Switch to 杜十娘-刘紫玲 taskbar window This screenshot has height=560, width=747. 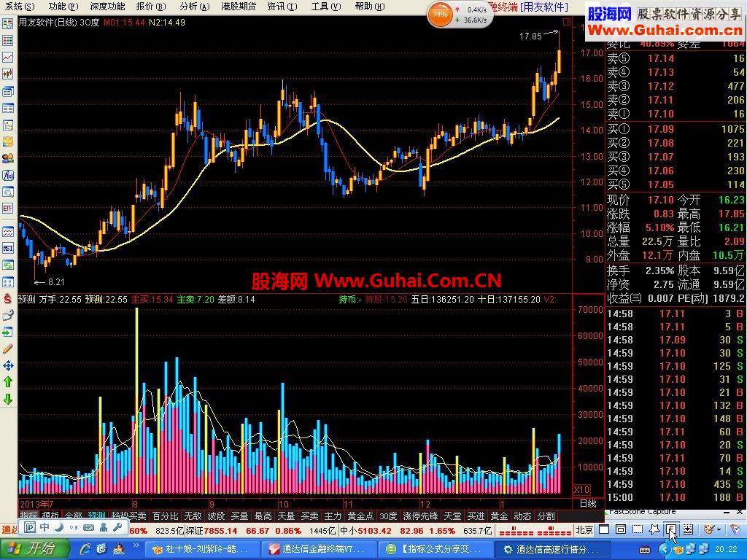click(201, 548)
